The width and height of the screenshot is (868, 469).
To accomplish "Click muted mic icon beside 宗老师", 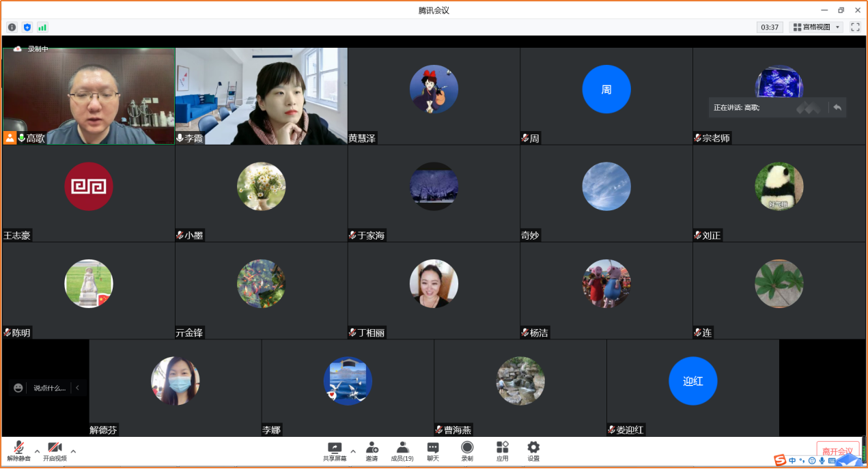I will (698, 138).
